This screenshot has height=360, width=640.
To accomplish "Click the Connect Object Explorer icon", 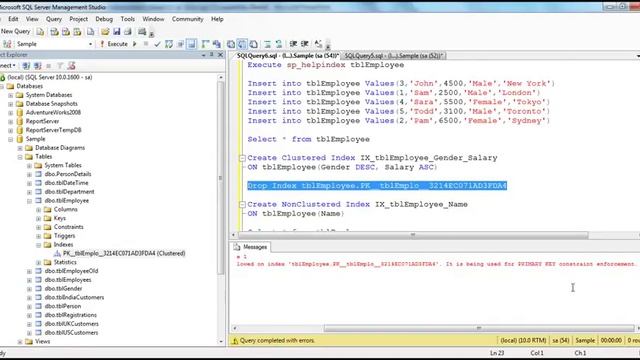I will coord(26,65).
